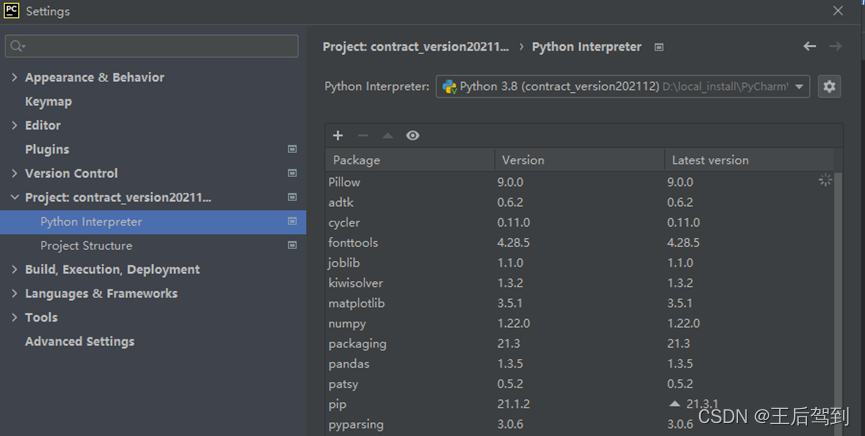
Task: Select the joblib package row
Action: point(579,263)
